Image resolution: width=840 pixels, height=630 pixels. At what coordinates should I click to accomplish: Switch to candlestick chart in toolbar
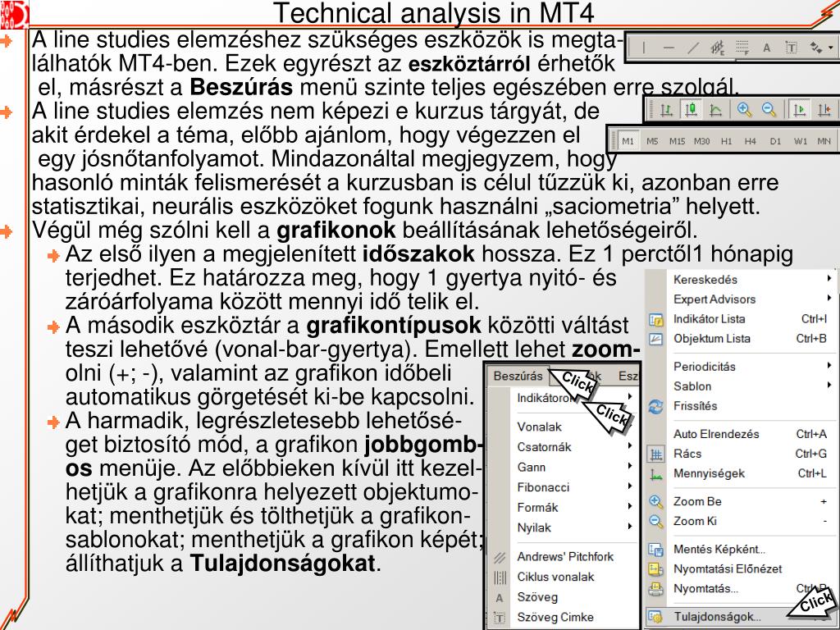click(x=691, y=111)
